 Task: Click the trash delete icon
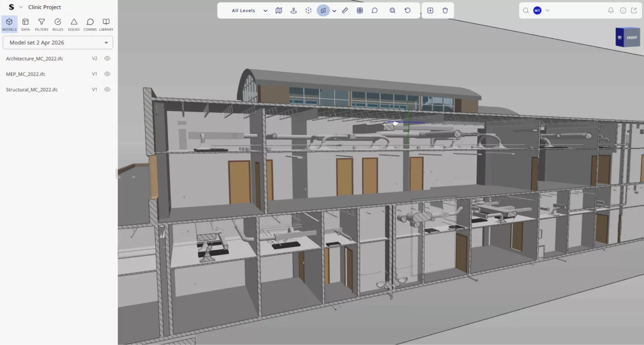pyautogui.click(x=445, y=11)
